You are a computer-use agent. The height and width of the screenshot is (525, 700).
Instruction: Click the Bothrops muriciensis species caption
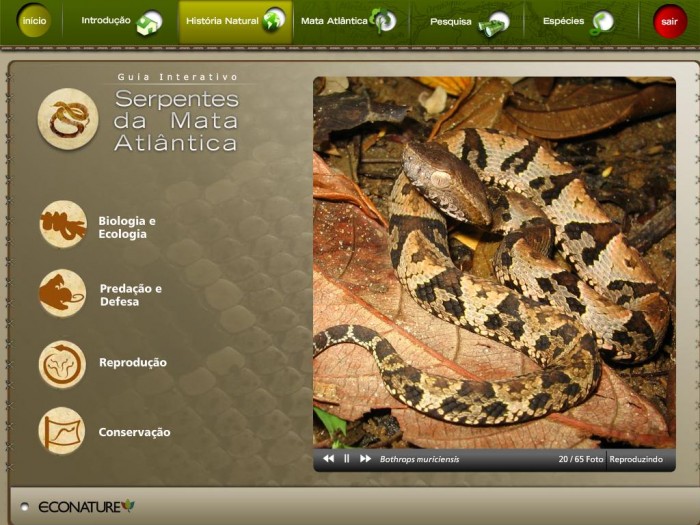[x=419, y=459]
